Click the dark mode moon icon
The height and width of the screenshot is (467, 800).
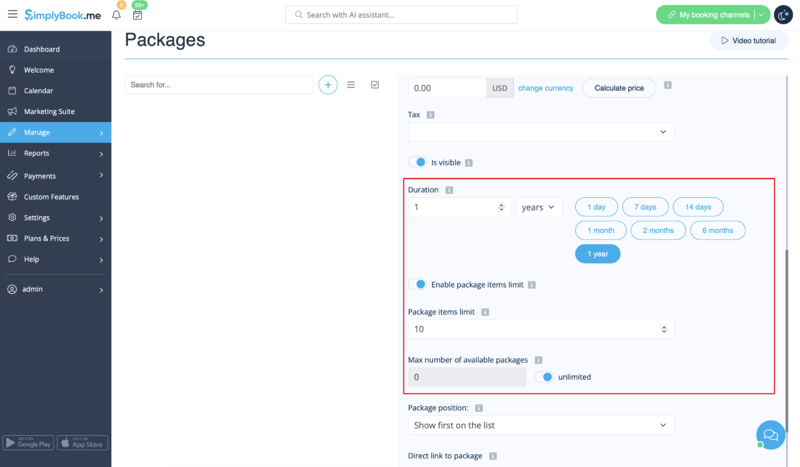[x=783, y=15]
